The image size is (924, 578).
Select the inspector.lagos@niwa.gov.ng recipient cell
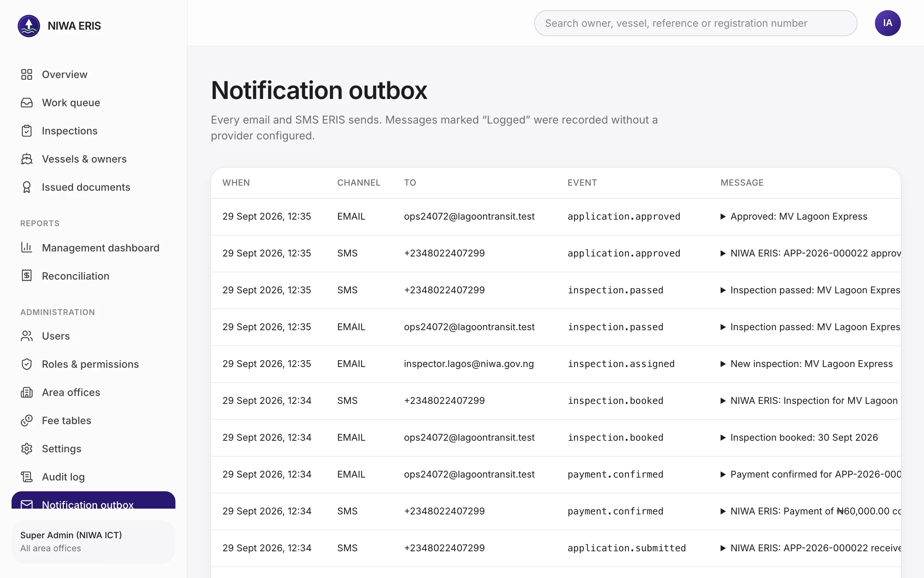pos(469,364)
